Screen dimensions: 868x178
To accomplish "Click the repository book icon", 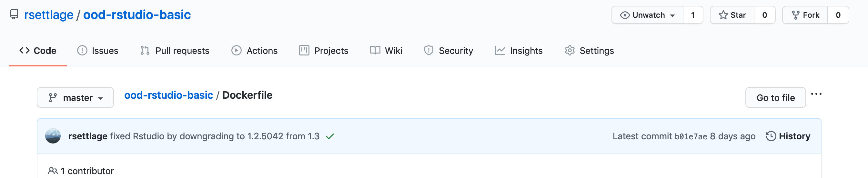I will 14,15.
